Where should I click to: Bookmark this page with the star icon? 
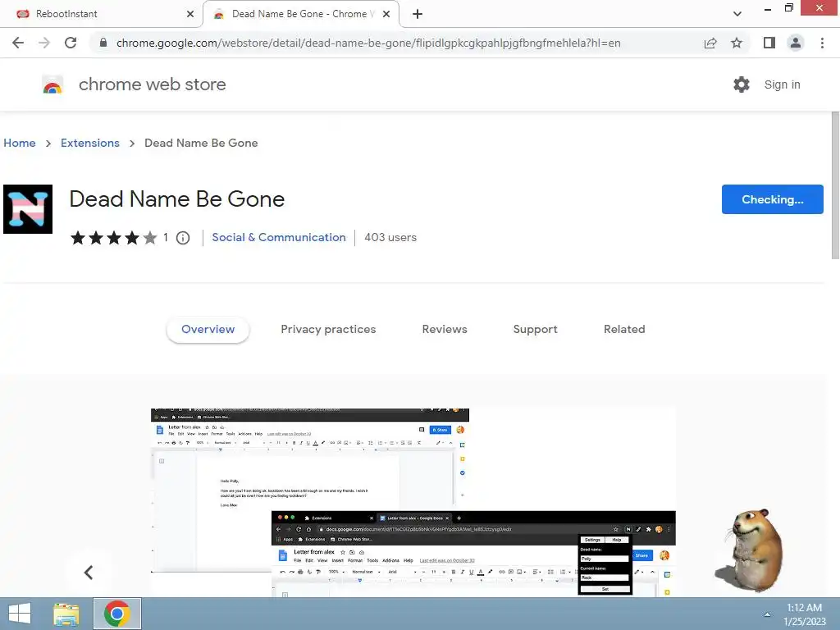pos(737,43)
